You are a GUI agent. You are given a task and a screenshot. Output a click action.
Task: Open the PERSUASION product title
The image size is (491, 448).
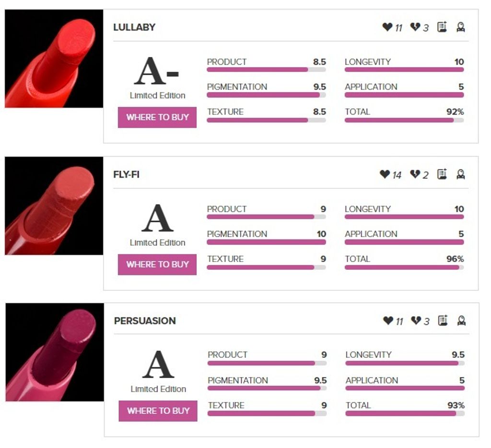(x=145, y=321)
